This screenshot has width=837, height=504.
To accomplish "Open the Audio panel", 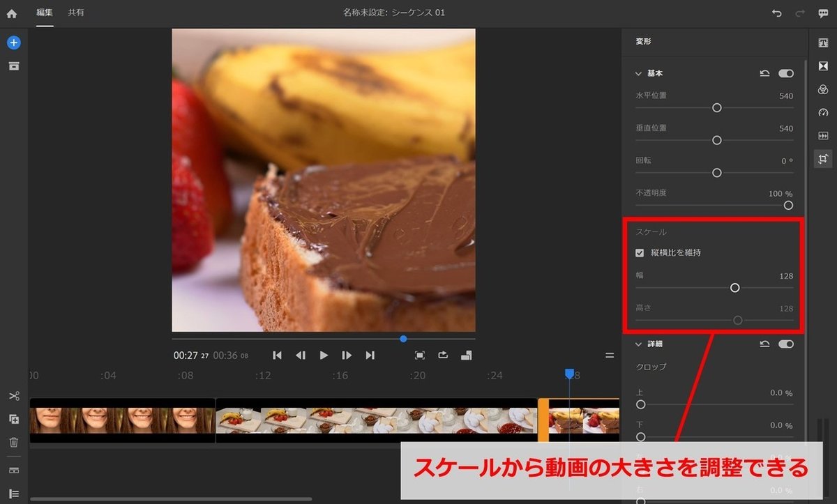I will coord(824,135).
